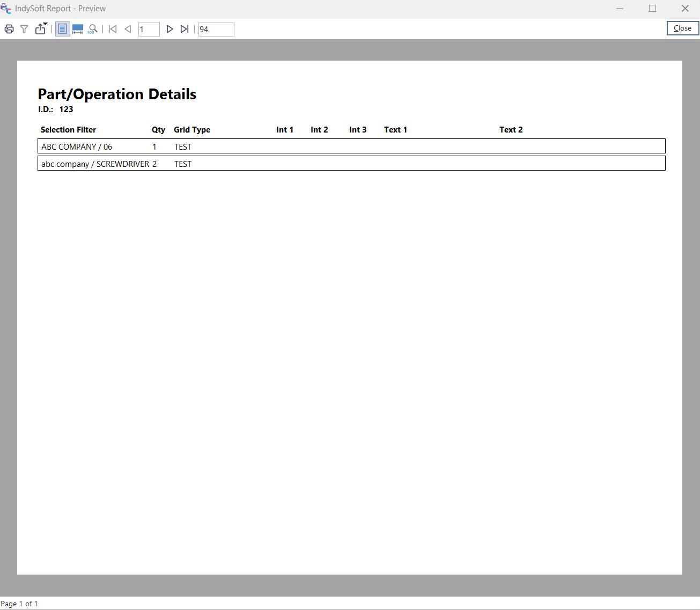This screenshot has width=700, height=610.
Task: Open the Export dropdown
Action: (x=41, y=29)
